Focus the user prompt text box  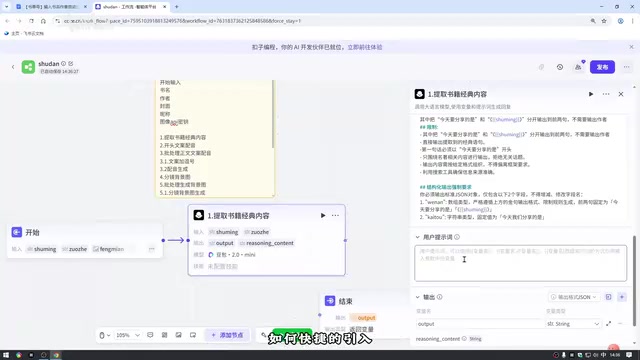(x=520, y=263)
